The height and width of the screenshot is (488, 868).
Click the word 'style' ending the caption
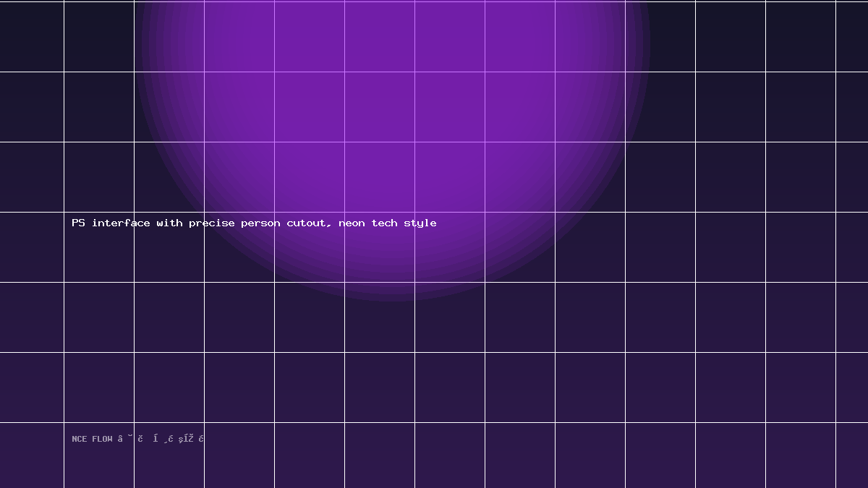(x=420, y=223)
